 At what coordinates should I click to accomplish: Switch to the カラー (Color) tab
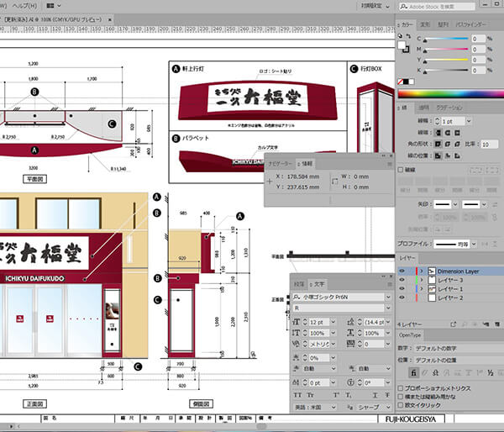coord(407,24)
